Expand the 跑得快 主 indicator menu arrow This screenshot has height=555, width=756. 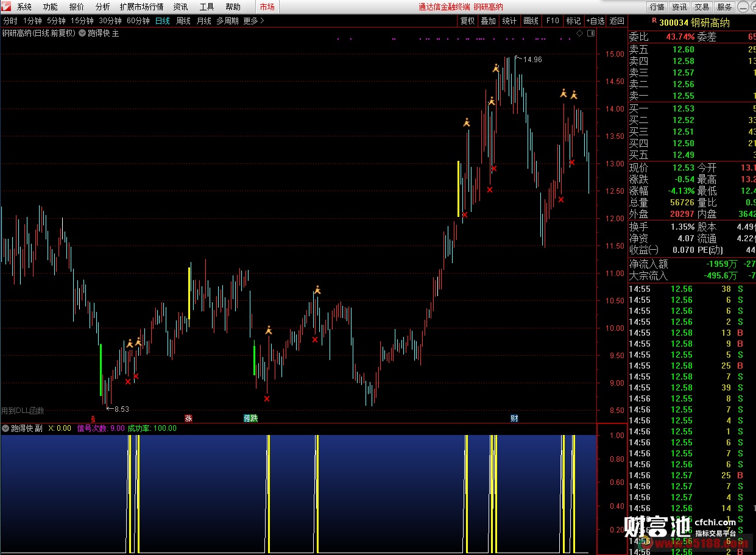[x=82, y=33]
